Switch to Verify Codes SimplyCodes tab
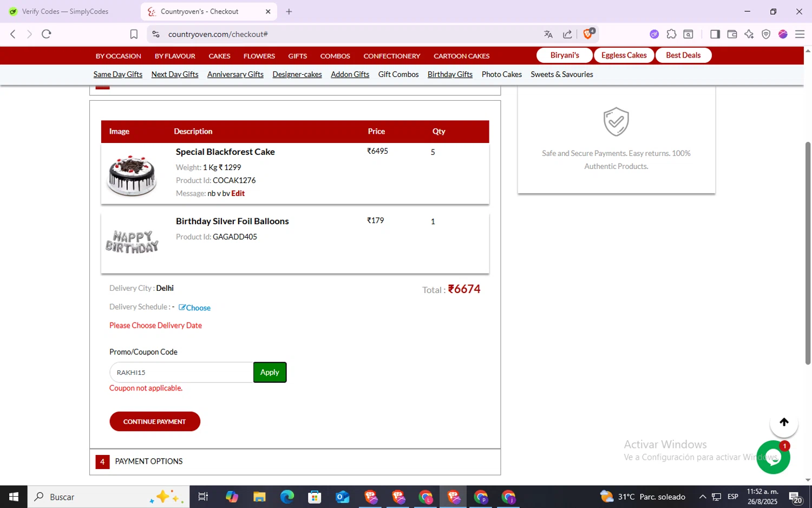The width and height of the screenshot is (812, 508). pos(65,11)
